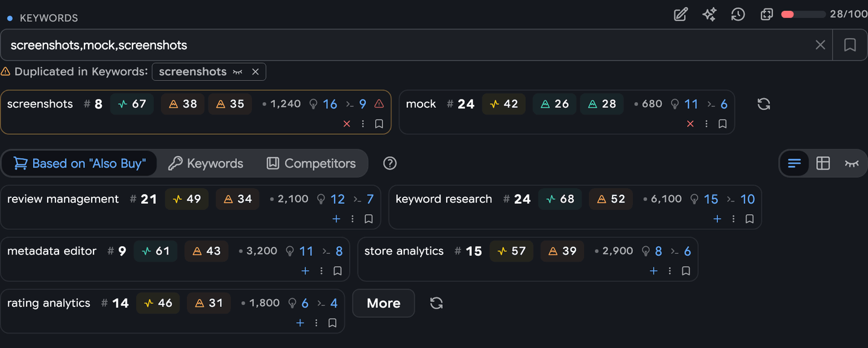Select the Based on "Also Buy" tab
The width and height of the screenshot is (868, 348).
click(79, 163)
